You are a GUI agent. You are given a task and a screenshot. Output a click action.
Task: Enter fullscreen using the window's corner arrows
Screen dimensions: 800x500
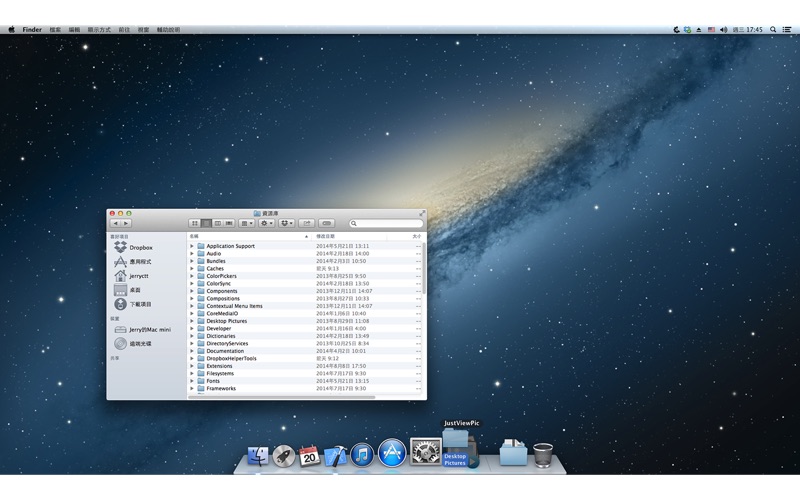pyautogui.click(x=422, y=213)
